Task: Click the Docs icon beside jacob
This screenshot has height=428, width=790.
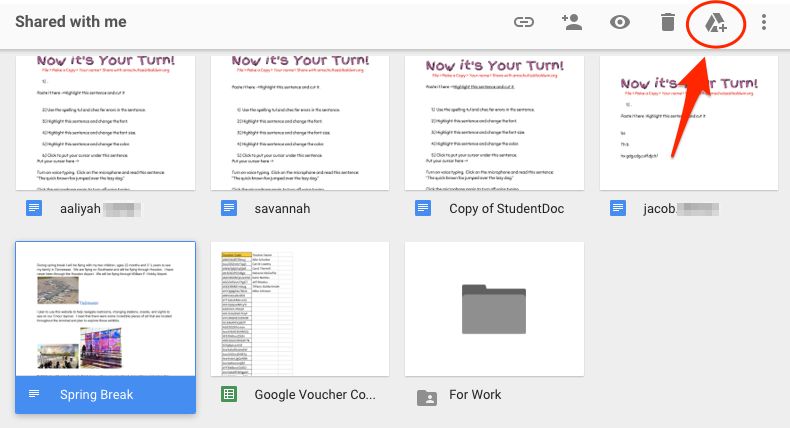Action: click(x=618, y=208)
